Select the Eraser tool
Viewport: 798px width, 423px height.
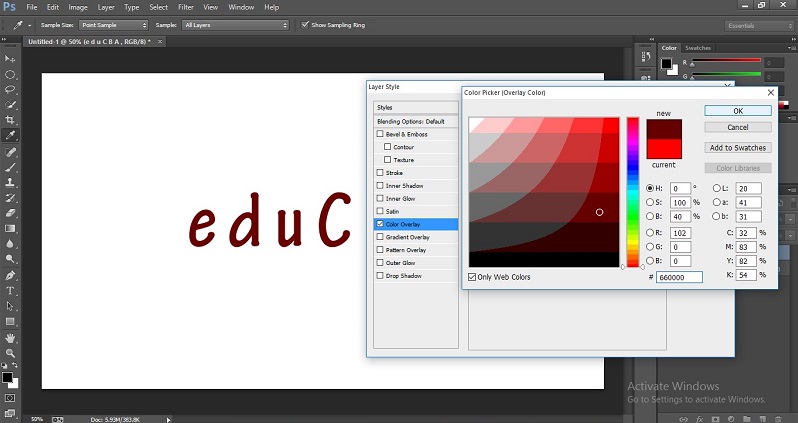click(x=10, y=213)
